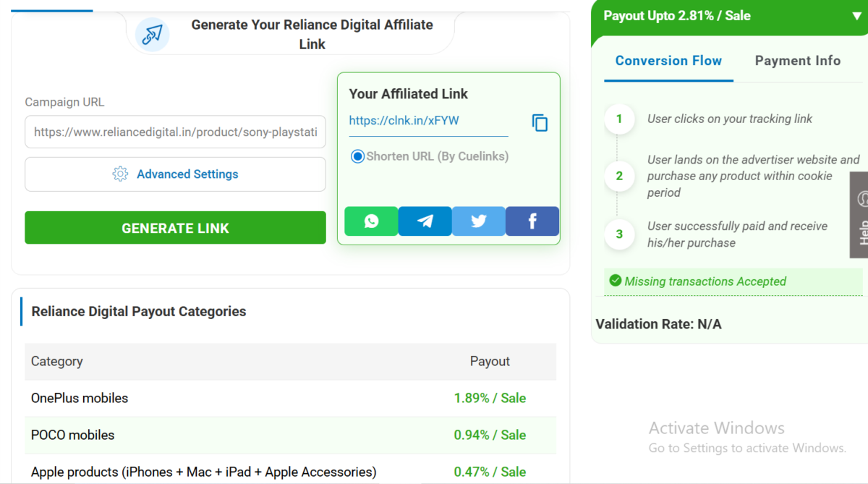
Task: Click the affiliate link rocket icon
Action: (152, 34)
